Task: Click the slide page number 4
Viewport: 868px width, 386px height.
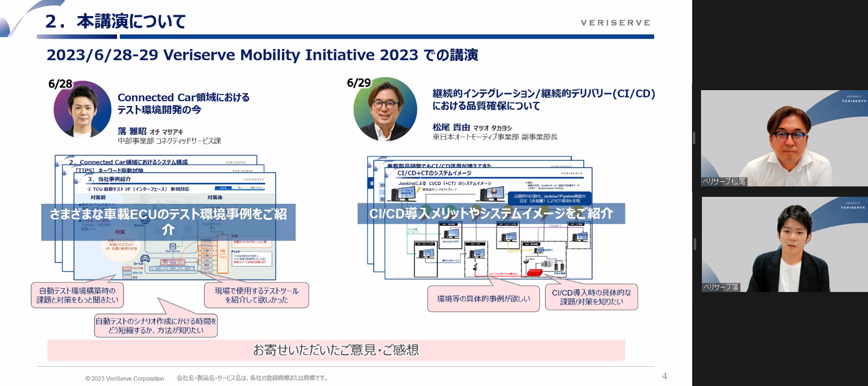Action: click(664, 376)
